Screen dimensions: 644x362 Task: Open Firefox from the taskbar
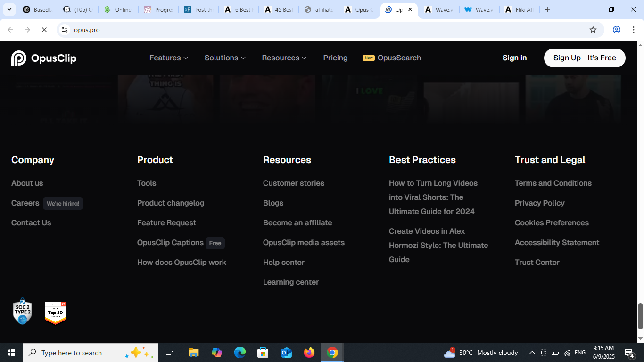[309, 353]
